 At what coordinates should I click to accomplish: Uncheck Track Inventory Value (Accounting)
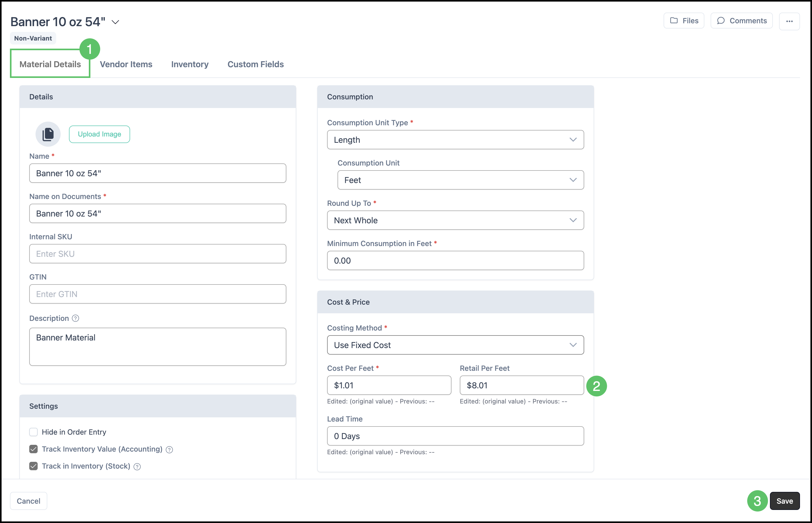pyautogui.click(x=33, y=449)
